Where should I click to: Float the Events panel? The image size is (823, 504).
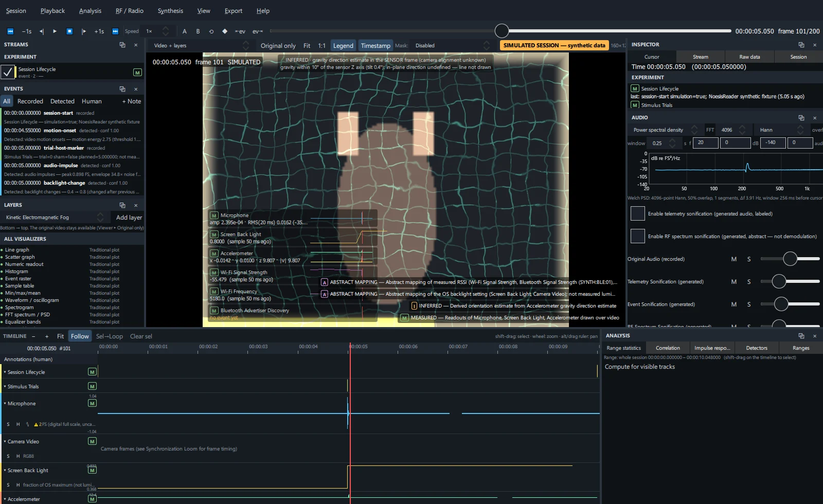coord(122,89)
